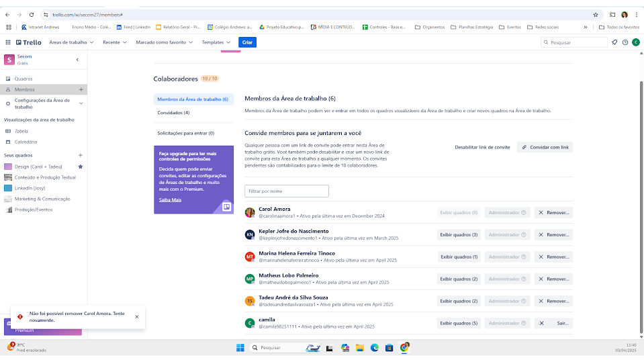Show boards for Marina Helena Ferreira Tinoco
The image size is (644, 362).
(459, 257)
